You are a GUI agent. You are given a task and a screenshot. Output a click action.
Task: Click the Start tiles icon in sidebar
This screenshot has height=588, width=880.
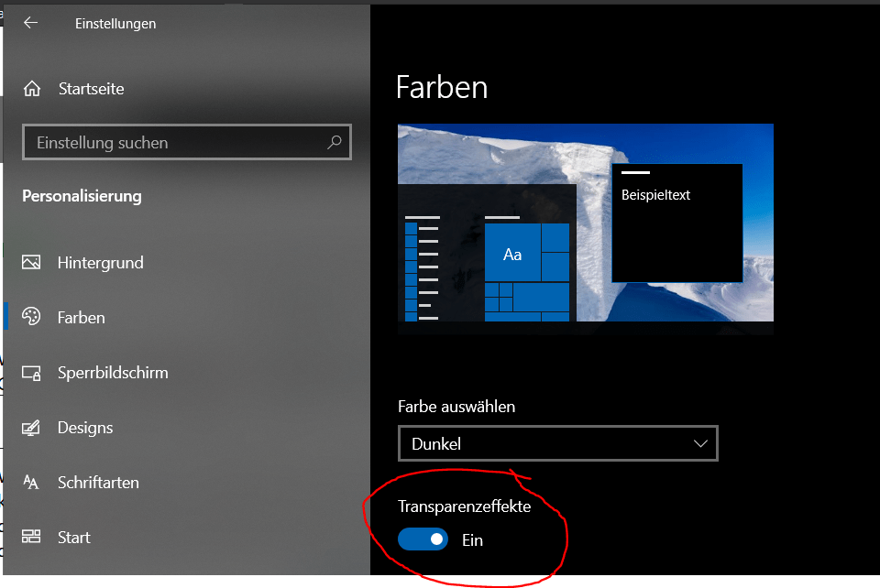32,538
